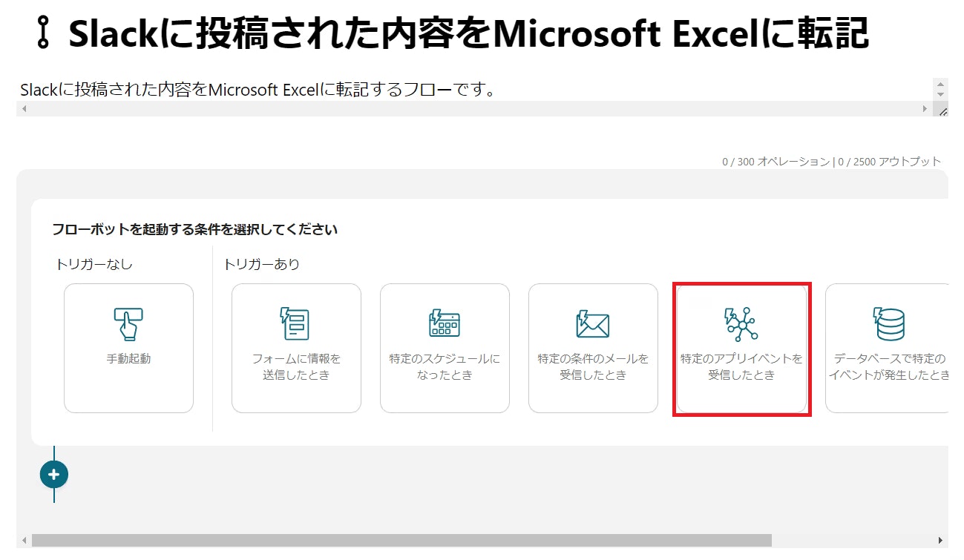
Task: Click the トリガーあり section label
Action: (x=262, y=264)
